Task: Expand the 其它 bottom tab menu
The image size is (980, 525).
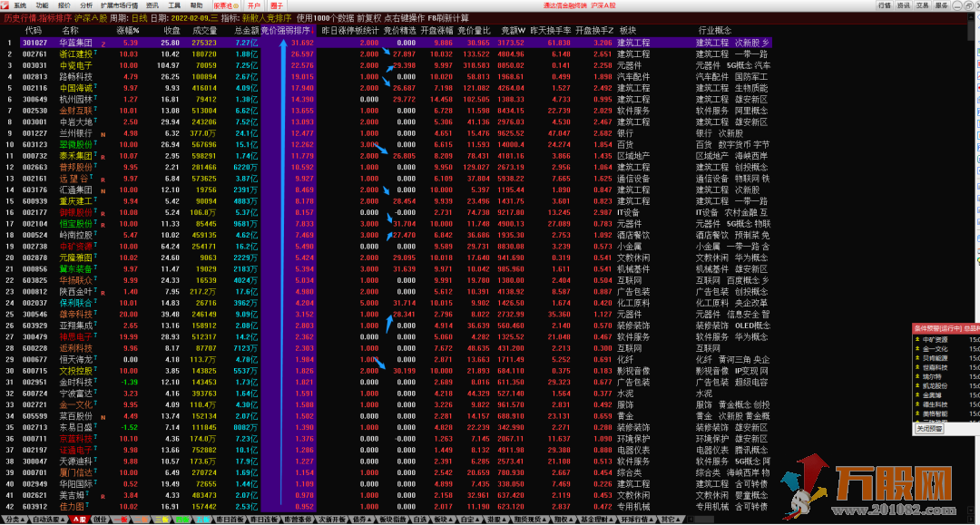Action: tap(671, 519)
